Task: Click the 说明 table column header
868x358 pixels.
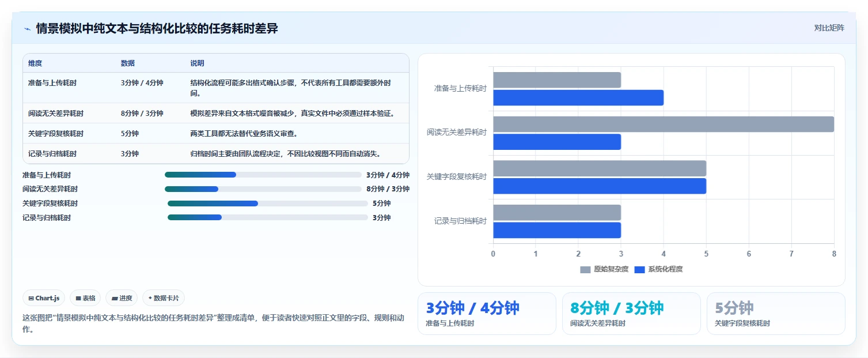Action: (x=198, y=63)
